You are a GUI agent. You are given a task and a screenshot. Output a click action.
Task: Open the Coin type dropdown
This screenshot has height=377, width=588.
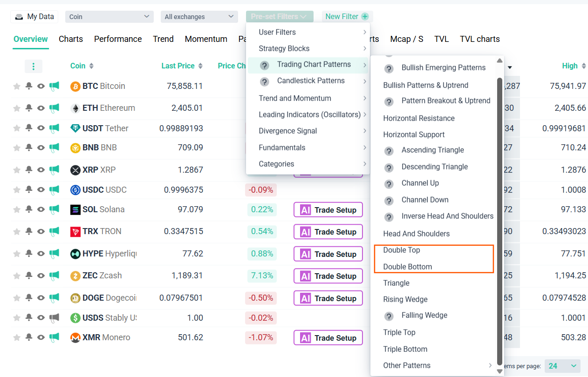point(109,17)
